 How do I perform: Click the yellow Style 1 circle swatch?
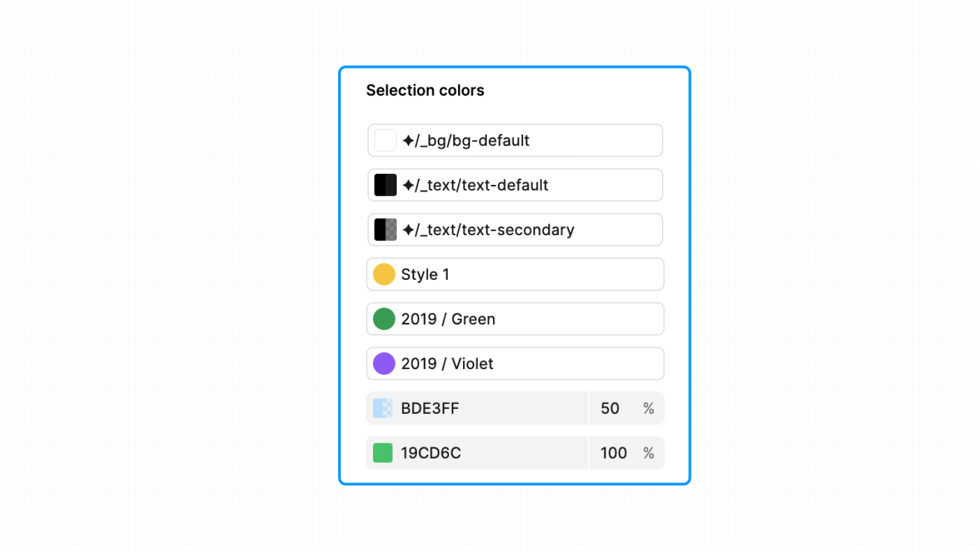[x=384, y=274]
